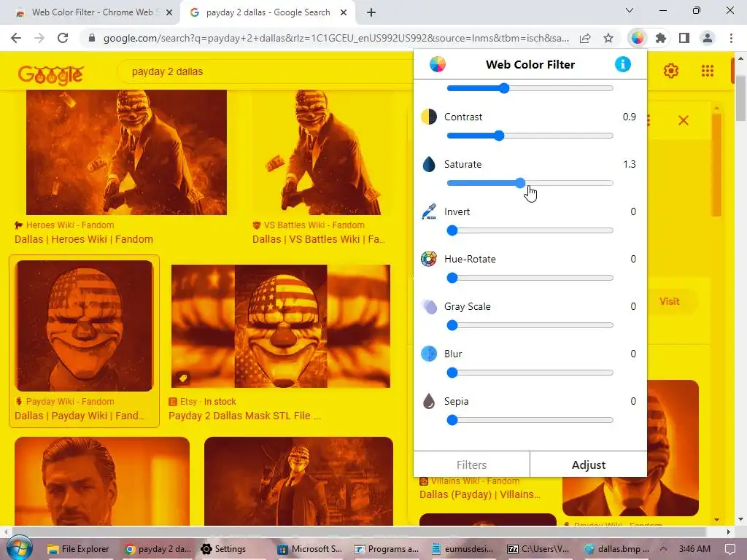This screenshot has height=560, width=747.
Task: Click the Visit button in preview panel
Action: [670, 301]
